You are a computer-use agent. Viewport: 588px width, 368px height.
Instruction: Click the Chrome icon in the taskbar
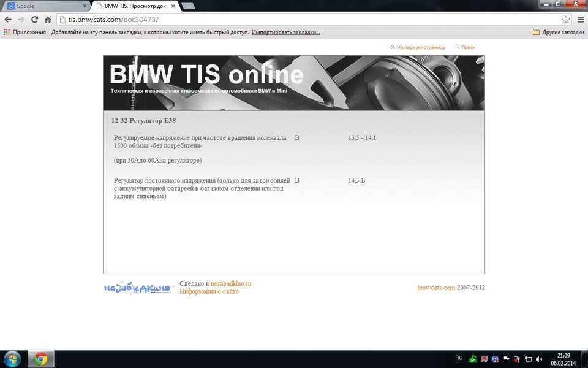[40, 359]
